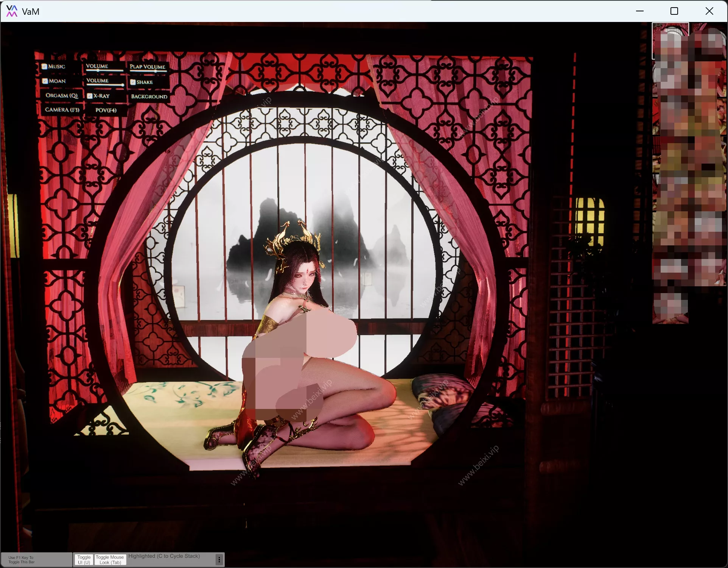Click the VaM logo icon in title bar
Screen dimensions: 728x568
(x=12, y=11)
